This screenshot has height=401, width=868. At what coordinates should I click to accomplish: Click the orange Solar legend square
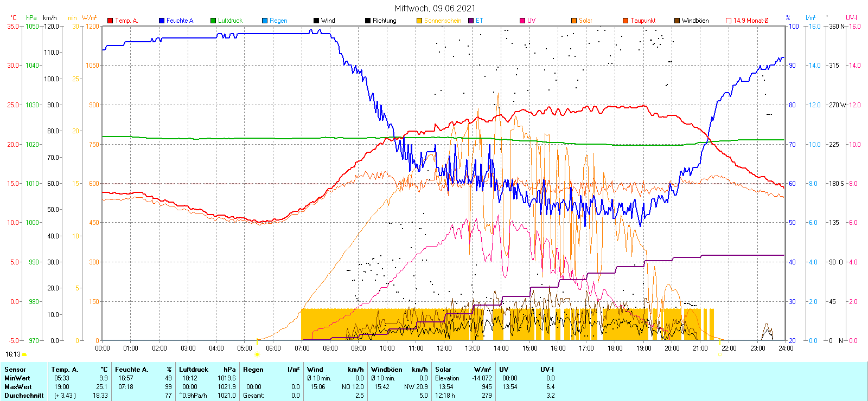574,21
